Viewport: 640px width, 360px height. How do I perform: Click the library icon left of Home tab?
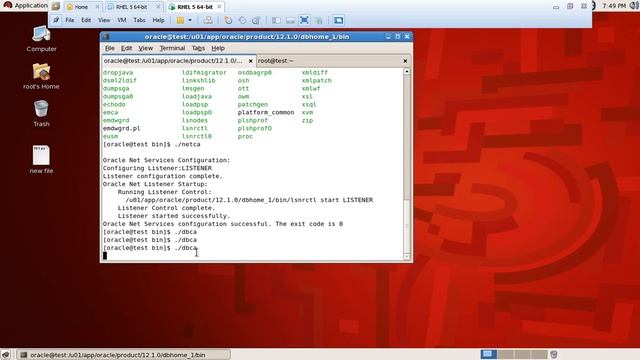coord(56,7)
